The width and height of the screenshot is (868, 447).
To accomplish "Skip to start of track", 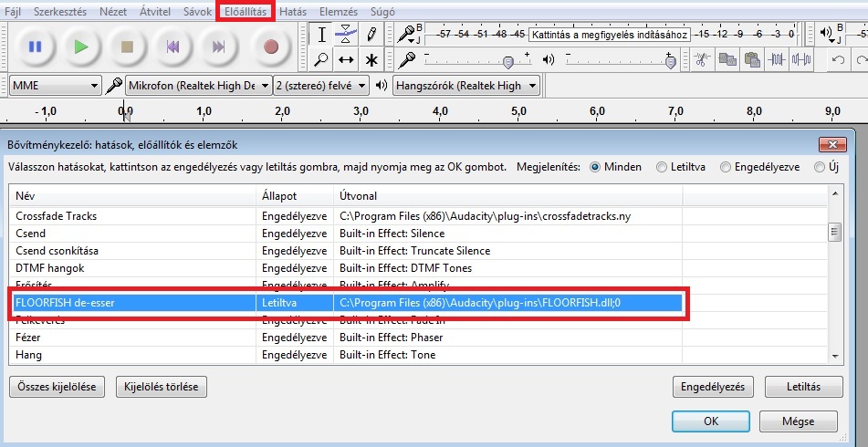I will [x=173, y=47].
